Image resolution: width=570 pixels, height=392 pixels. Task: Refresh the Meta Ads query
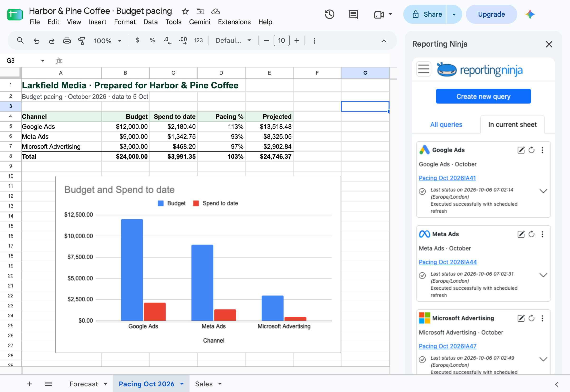click(532, 234)
